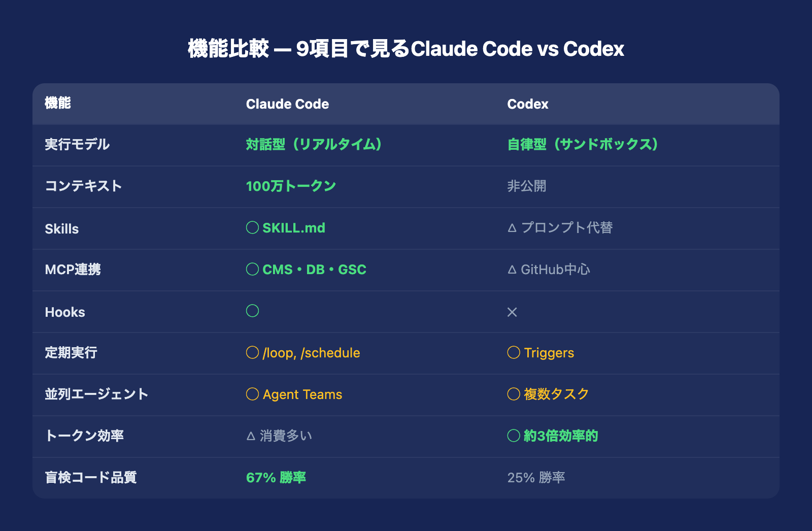The height and width of the screenshot is (531, 812).
Task: Click the green circle beside SKILL.md
Action: 252,227
